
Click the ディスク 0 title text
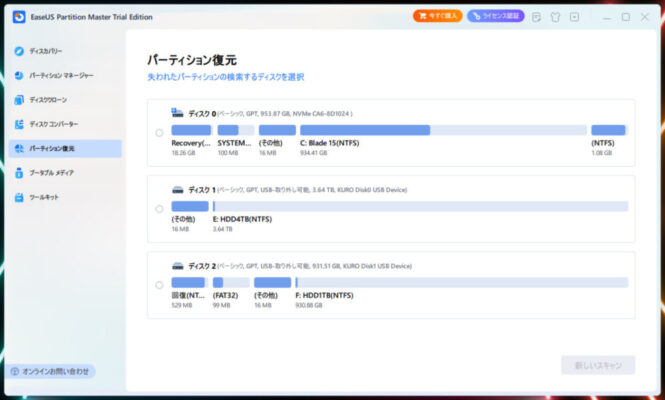(x=202, y=114)
